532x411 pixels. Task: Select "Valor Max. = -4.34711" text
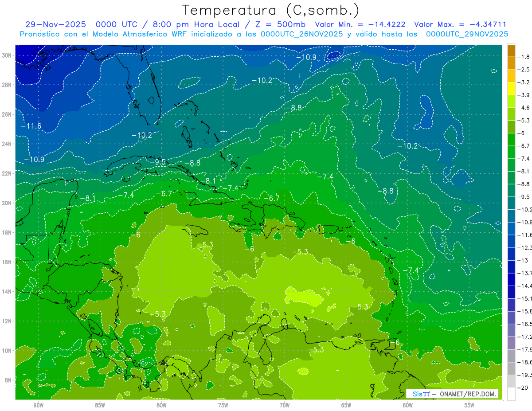[460, 25]
